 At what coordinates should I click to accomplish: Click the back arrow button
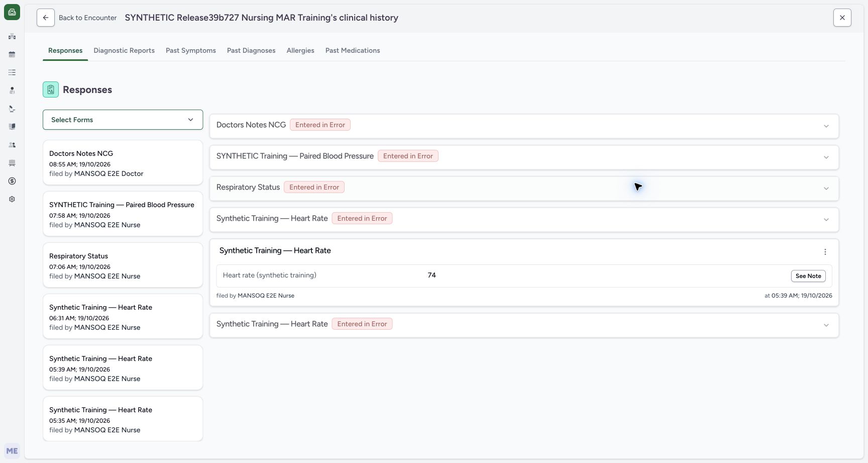(x=46, y=18)
